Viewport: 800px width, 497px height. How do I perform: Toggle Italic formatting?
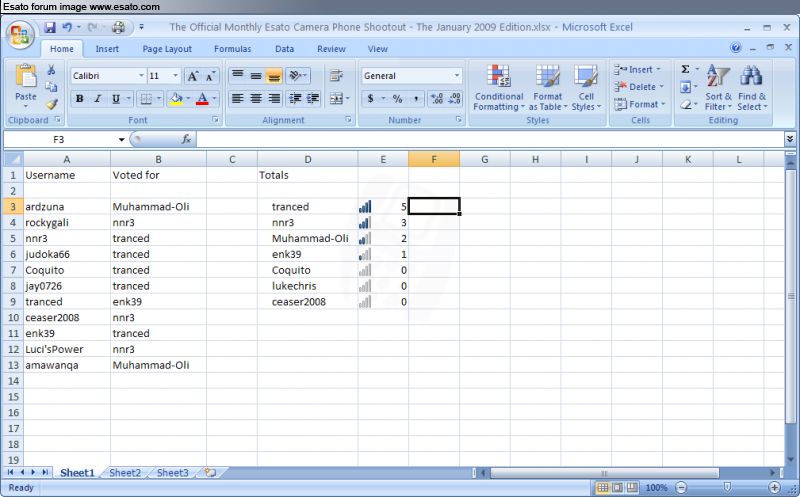pos(97,98)
